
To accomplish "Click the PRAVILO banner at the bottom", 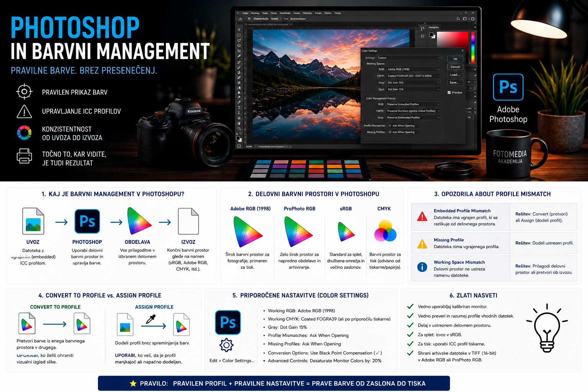I will (274, 383).
